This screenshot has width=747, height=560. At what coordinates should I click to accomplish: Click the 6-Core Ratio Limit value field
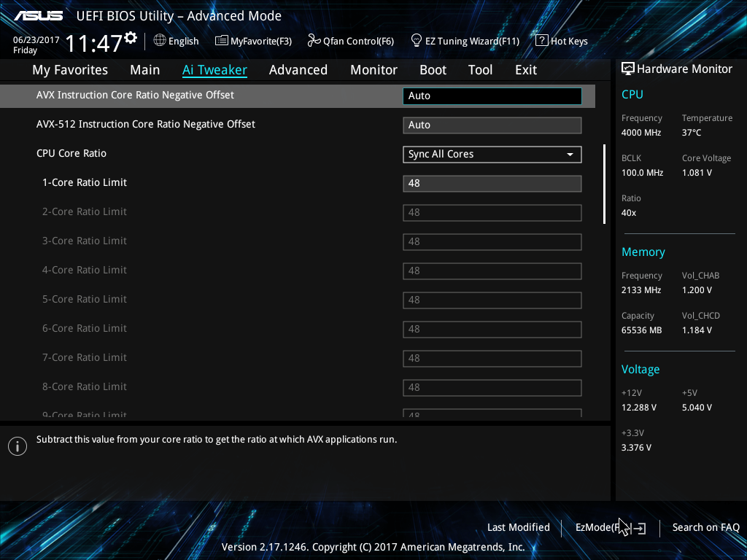[492, 329]
